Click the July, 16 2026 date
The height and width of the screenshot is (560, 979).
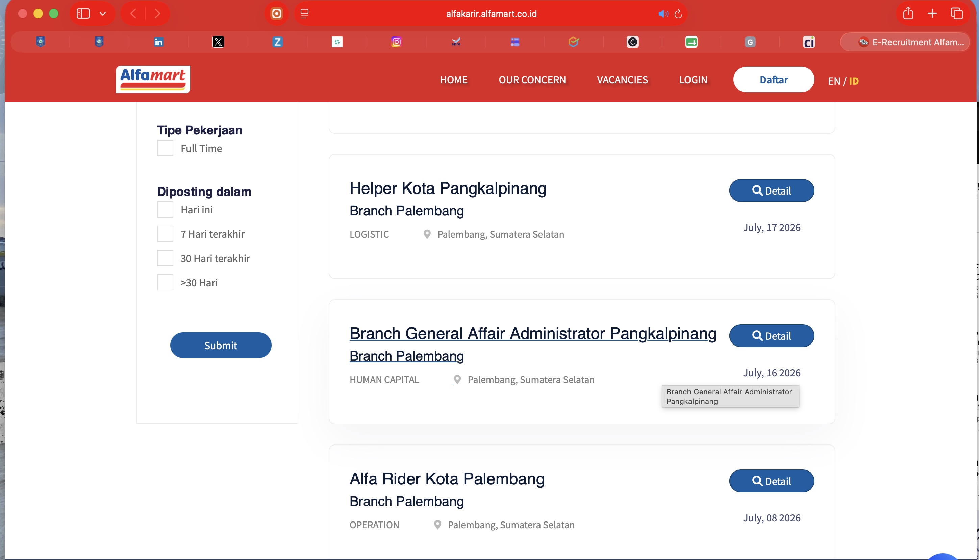pos(772,373)
